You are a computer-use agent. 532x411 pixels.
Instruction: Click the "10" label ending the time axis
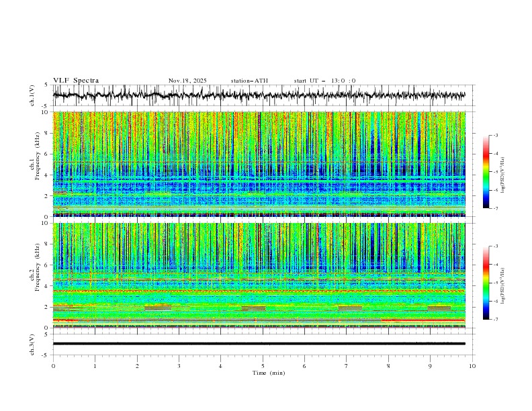472,366
